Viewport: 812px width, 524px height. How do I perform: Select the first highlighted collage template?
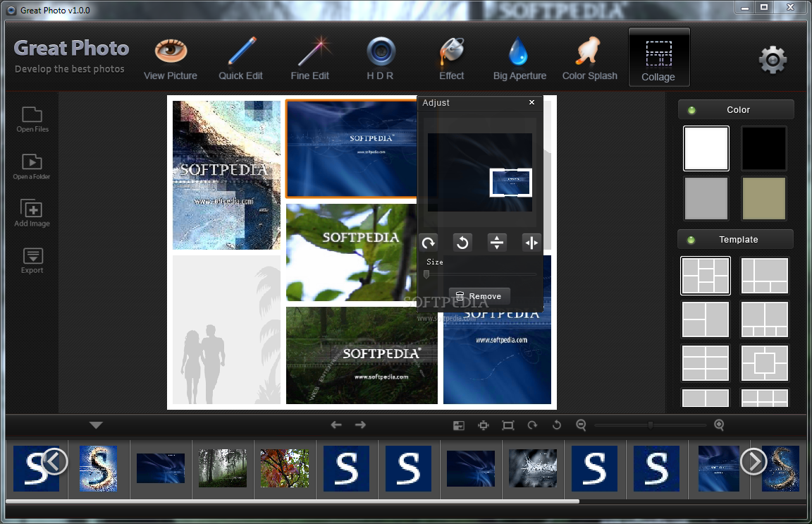pos(706,276)
